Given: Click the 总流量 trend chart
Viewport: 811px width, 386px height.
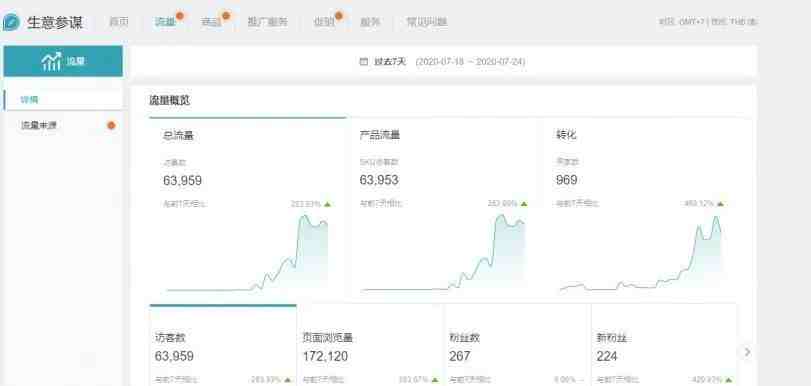Looking at the screenshot, I should (247, 253).
